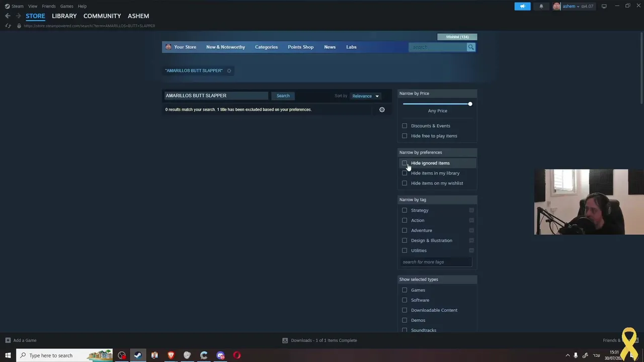Image resolution: width=644 pixels, height=362 pixels.
Task: Open the Categories store menu
Action: point(266,47)
